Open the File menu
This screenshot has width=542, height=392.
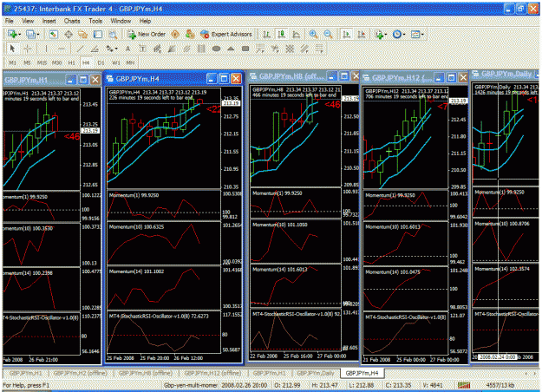(x=10, y=21)
